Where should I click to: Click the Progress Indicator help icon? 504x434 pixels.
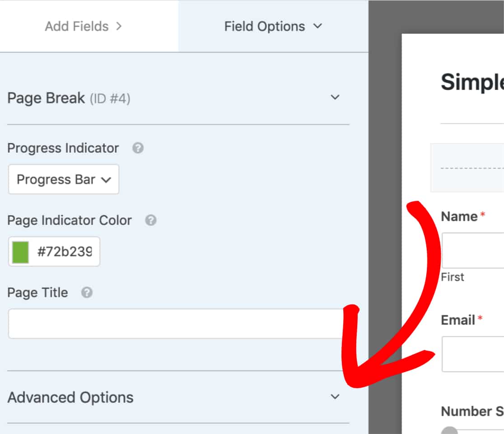tap(138, 148)
